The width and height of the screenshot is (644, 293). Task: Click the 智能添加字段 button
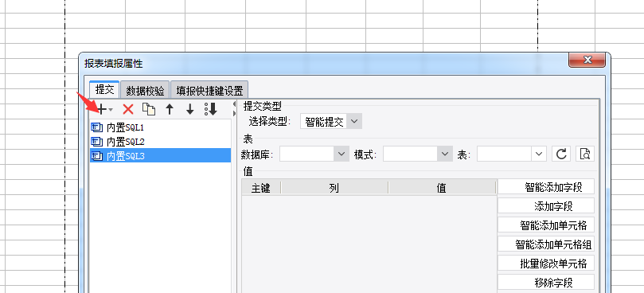point(546,187)
